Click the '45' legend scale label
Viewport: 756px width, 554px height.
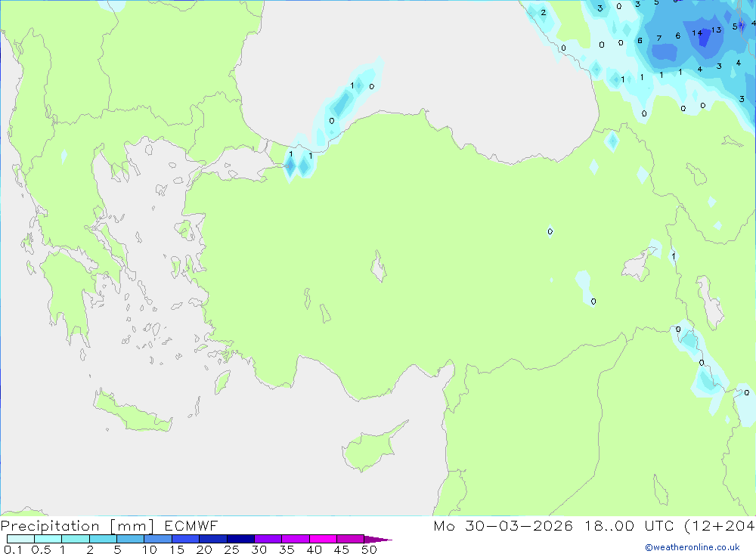(342, 549)
